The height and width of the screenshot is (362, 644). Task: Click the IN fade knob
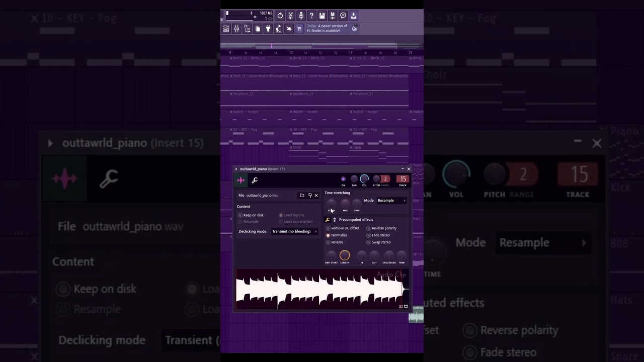362,255
